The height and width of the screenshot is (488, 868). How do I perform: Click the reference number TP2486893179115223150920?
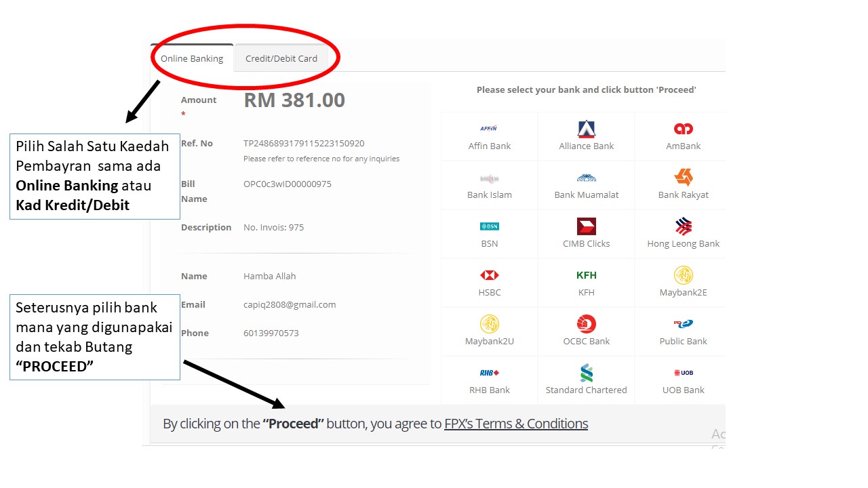(x=304, y=143)
